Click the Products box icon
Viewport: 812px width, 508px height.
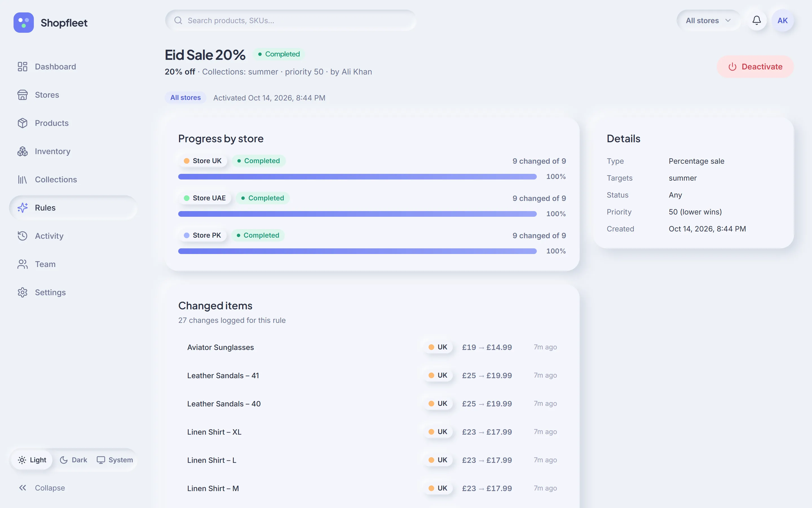pyautogui.click(x=23, y=123)
